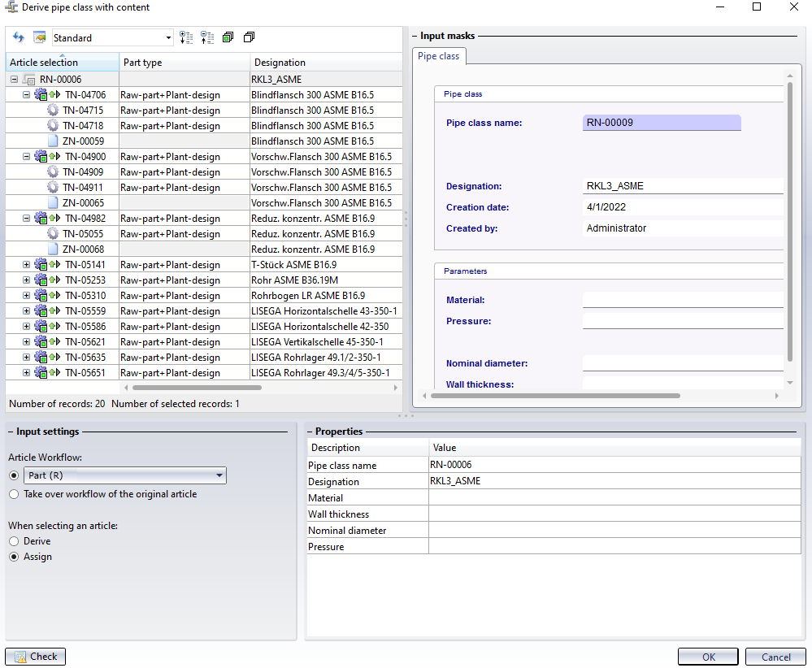Switch to the Pipe class tab
The image size is (812, 668).
pyautogui.click(x=438, y=56)
